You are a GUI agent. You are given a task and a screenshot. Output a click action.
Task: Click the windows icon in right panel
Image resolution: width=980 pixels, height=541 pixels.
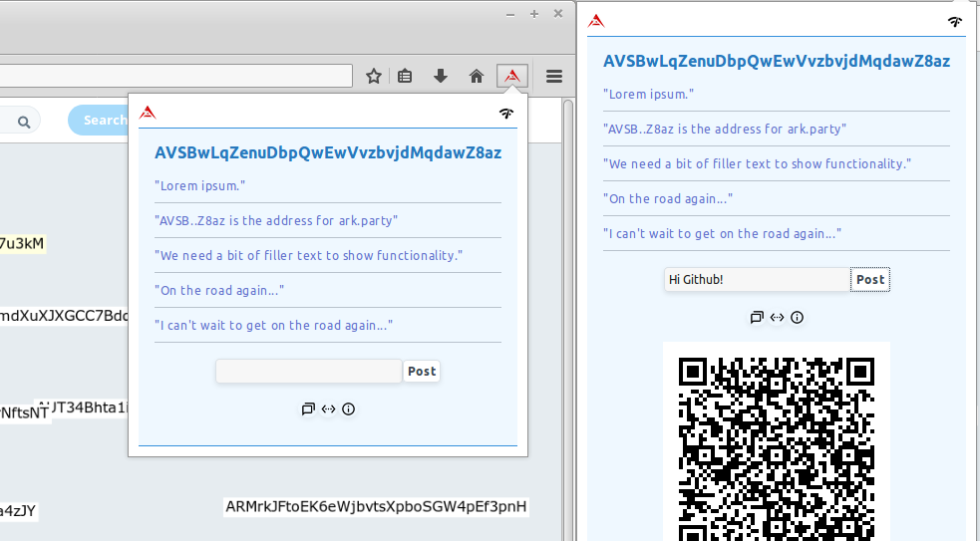[x=757, y=318]
